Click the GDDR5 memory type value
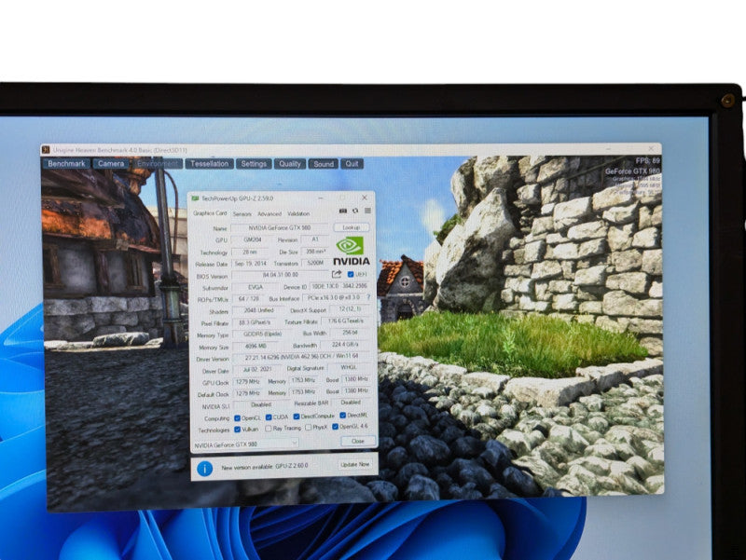 262,334
